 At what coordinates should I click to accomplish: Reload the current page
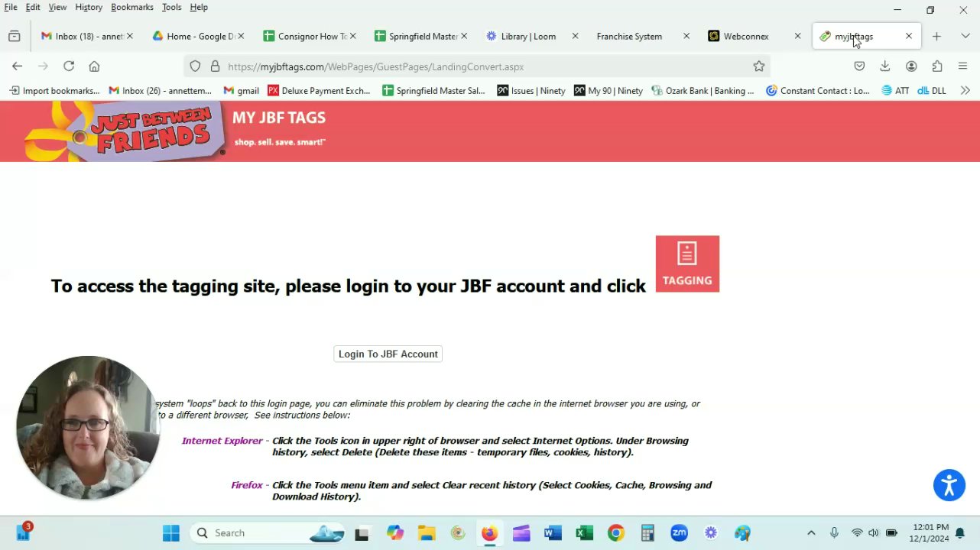[69, 66]
